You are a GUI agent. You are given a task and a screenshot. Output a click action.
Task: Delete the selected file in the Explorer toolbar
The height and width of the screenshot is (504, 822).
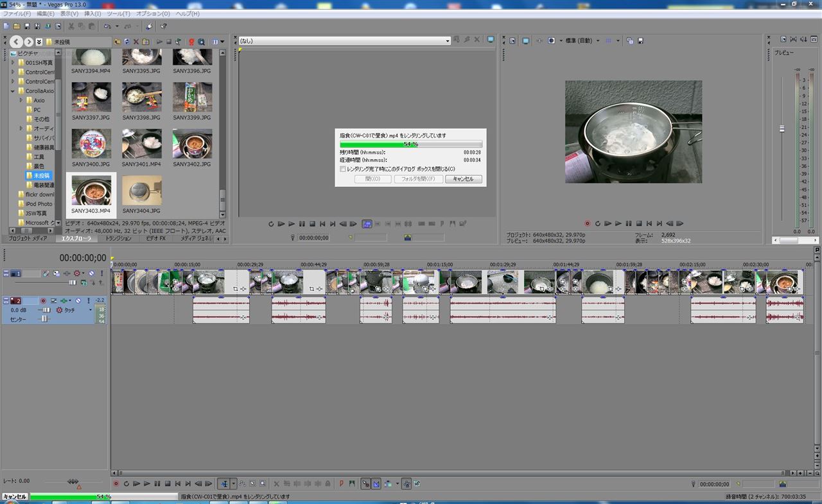[x=136, y=42]
